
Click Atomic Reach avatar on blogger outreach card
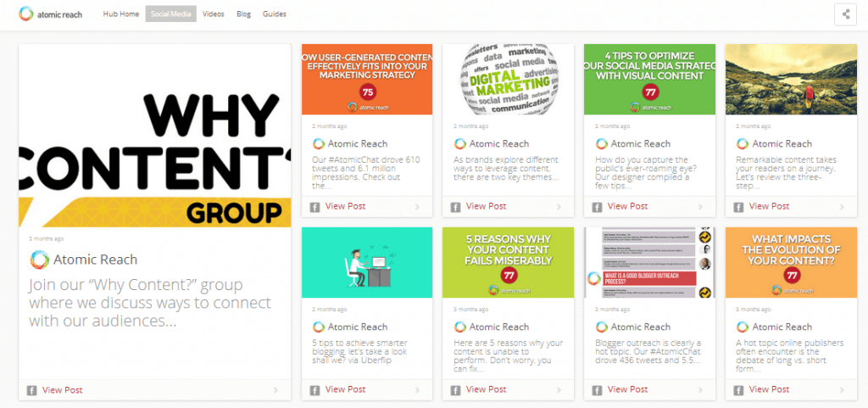click(601, 327)
